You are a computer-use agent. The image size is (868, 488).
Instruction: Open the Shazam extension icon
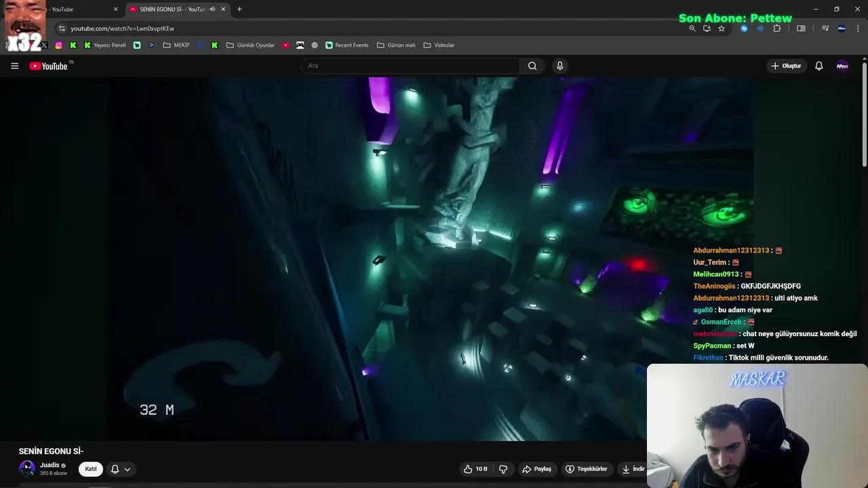[x=744, y=28]
